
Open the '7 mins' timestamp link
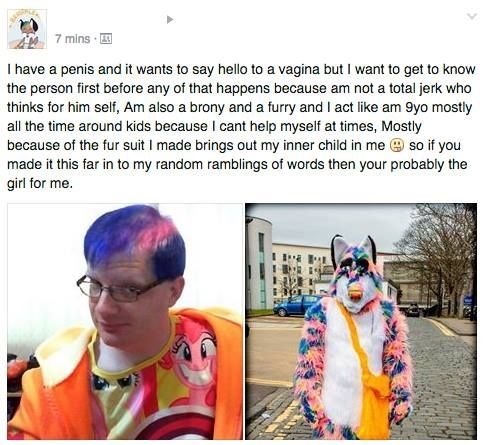point(73,39)
